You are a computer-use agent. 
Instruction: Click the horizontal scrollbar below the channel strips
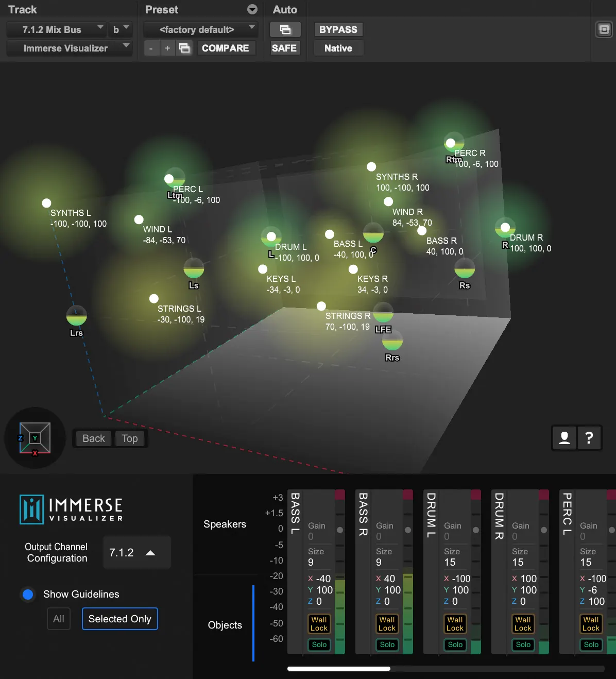pyautogui.click(x=338, y=668)
